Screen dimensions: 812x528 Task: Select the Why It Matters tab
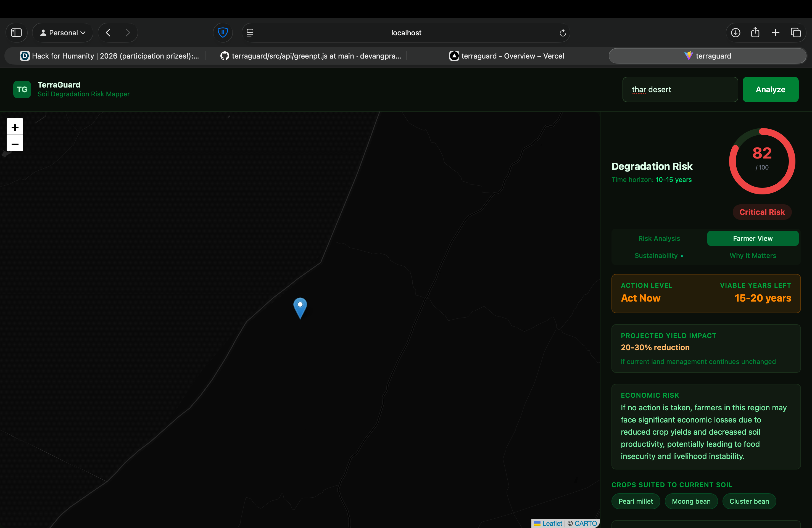753,255
